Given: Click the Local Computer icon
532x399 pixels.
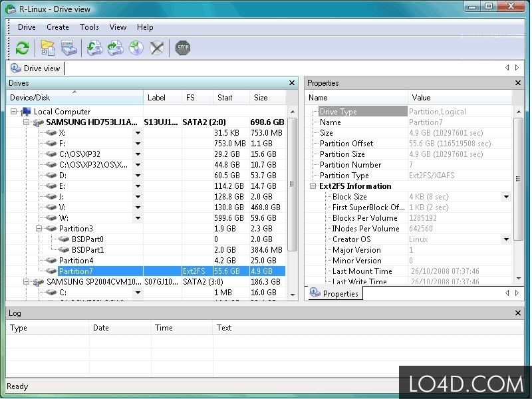Looking at the screenshot, I should click(x=26, y=112).
